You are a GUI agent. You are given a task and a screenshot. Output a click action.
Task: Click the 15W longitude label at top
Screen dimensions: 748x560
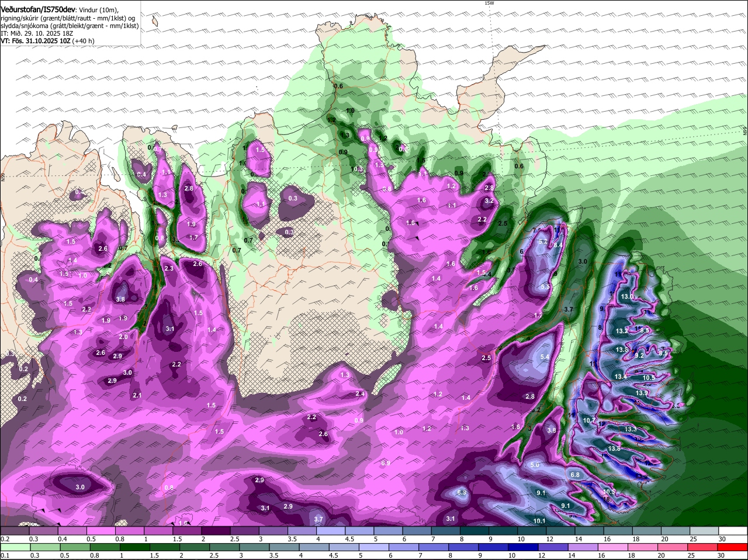(x=489, y=3)
